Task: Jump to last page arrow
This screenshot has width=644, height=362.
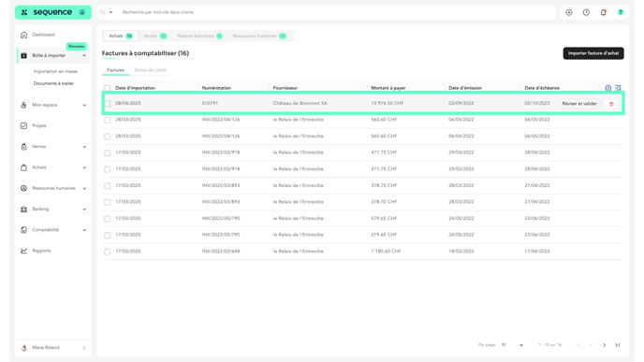Action: click(617, 345)
